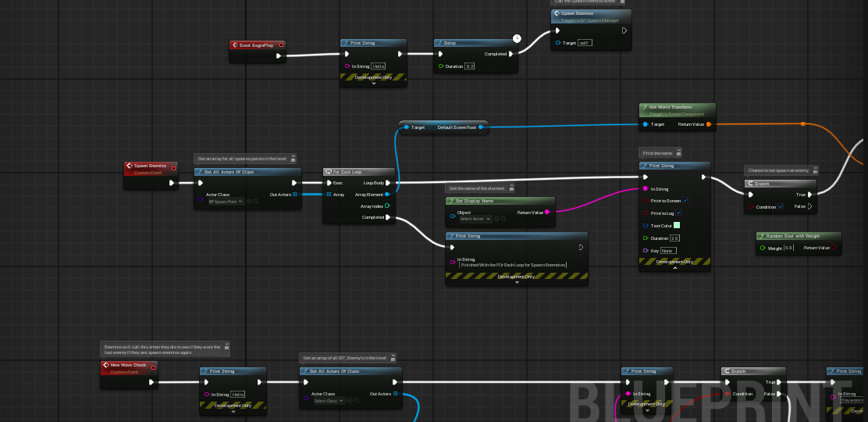Image resolution: width=868 pixels, height=422 pixels.
Task: Click the 'Print the name' comment bubble text
Action: tap(656, 153)
